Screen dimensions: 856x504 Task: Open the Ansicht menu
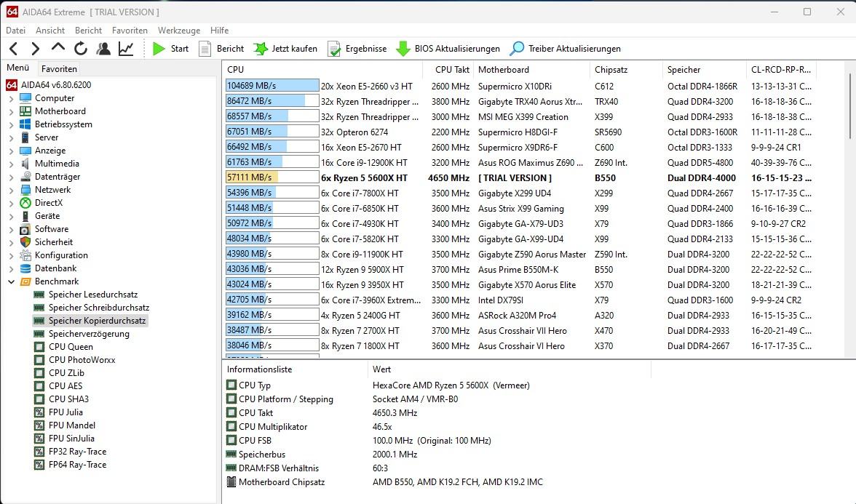point(50,31)
